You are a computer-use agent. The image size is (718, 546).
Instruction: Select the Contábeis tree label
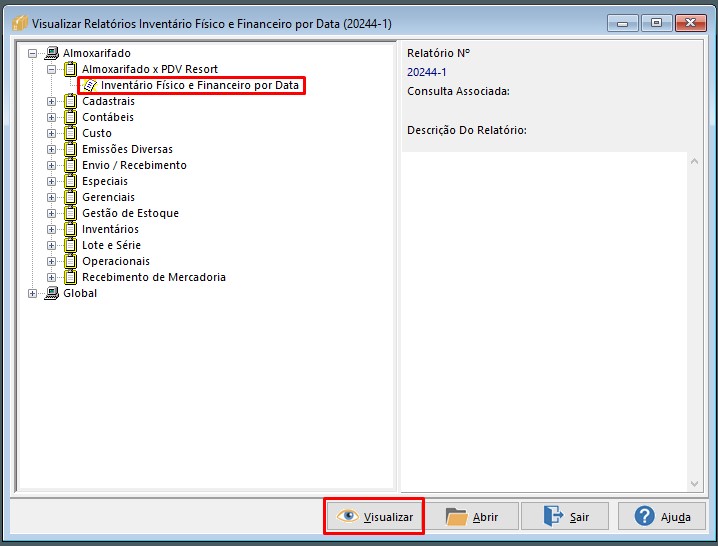[x=108, y=117]
